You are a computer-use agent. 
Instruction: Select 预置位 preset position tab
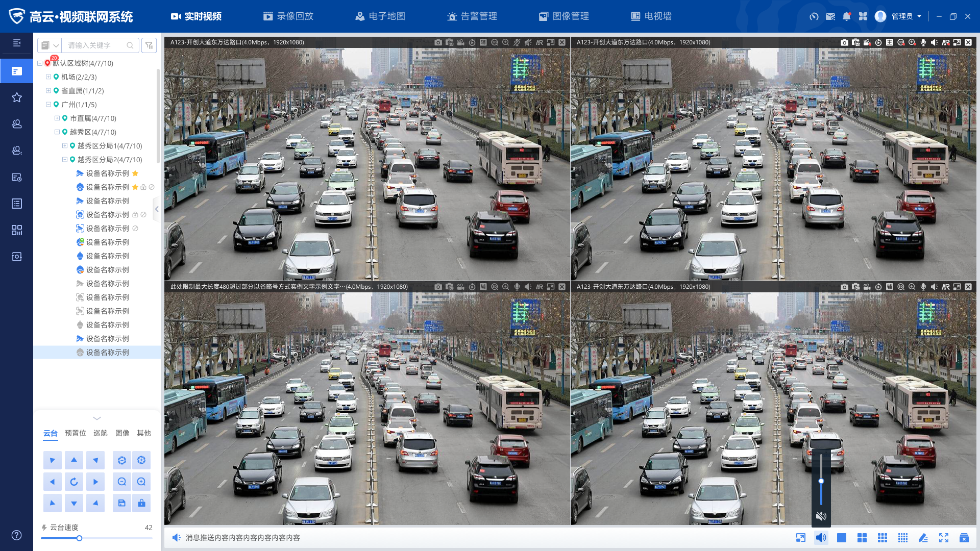[73, 433]
